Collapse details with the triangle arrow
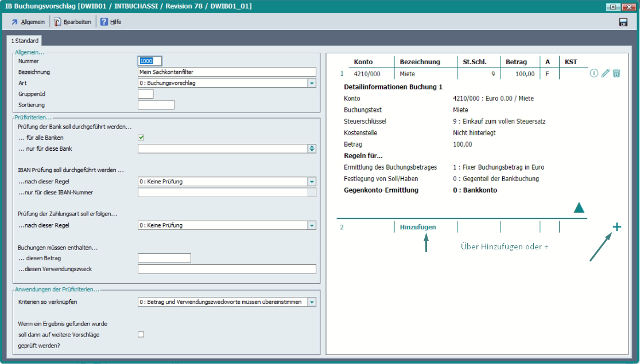 tap(579, 208)
